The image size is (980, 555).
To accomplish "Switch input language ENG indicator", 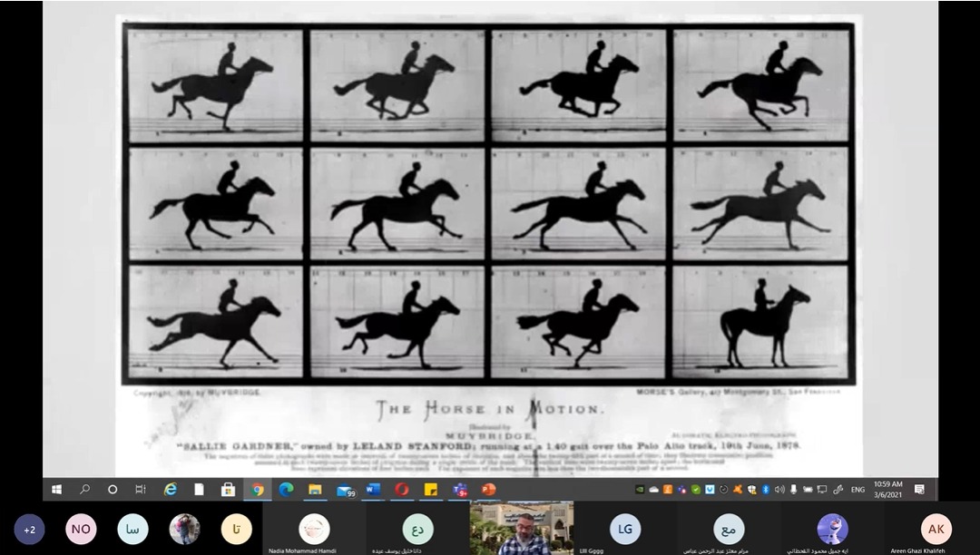I will 857,490.
